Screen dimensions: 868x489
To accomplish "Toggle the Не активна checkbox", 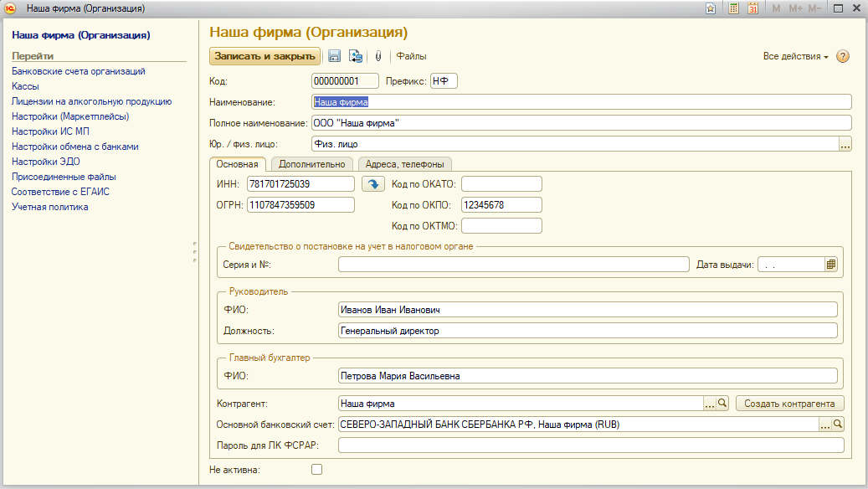I will (316, 470).
